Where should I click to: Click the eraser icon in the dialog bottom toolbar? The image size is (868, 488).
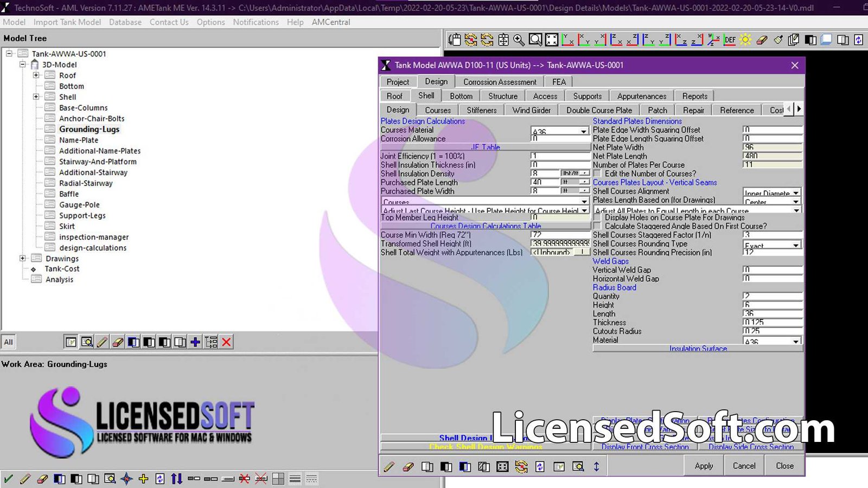pyautogui.click(x=408, y=466)
